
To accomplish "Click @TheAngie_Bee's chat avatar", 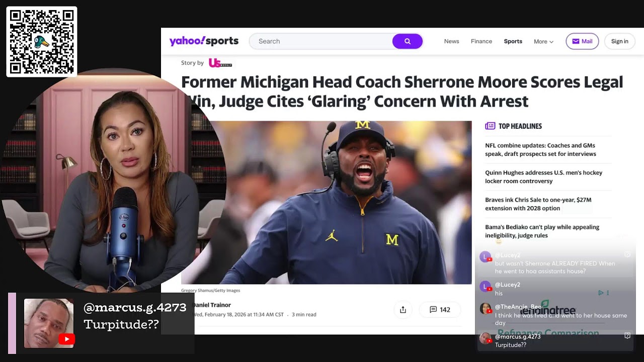I will point(486,308).
